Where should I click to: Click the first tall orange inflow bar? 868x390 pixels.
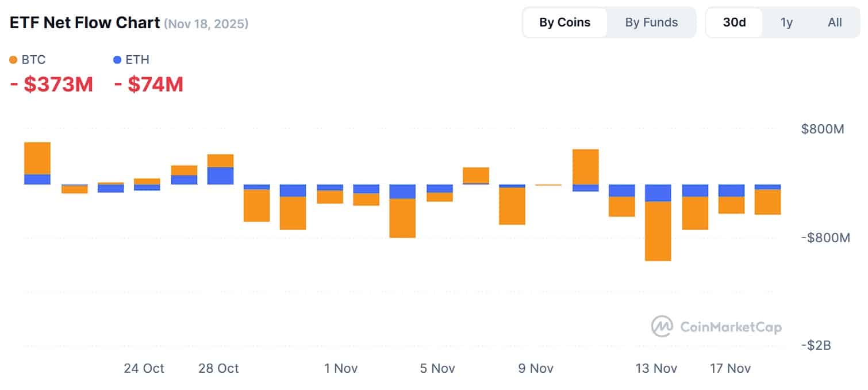pos(37,158)
